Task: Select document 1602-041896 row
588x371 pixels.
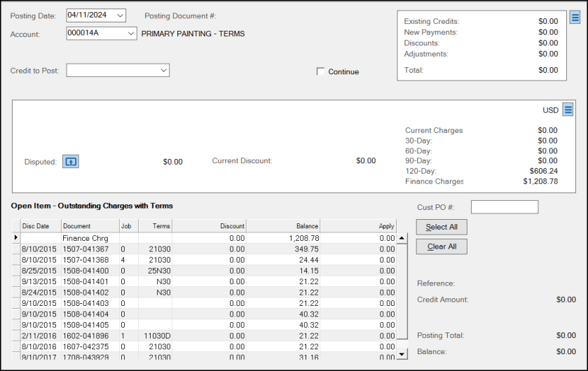Action: coord(86,335)
